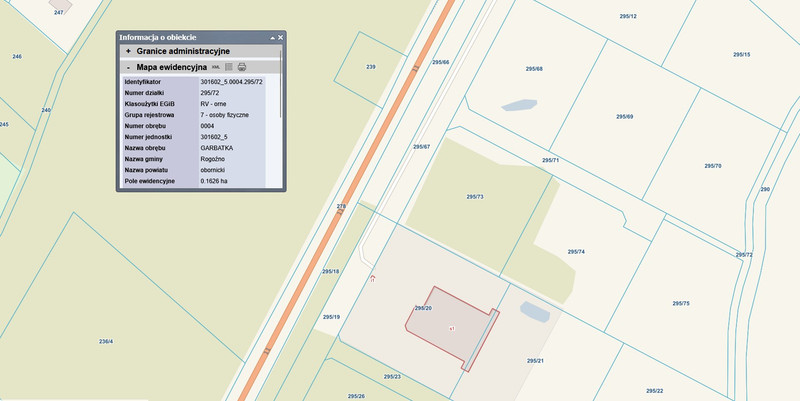Viewport: 800px width, 401px height.
Task: Close the Informacja o obiekcie panel
Action: click(281, 37)
